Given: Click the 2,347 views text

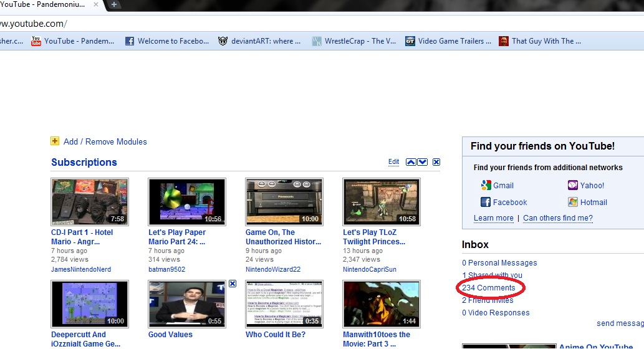Looking at the screenshot, I should pyautogui.click(x=362, y=259).
